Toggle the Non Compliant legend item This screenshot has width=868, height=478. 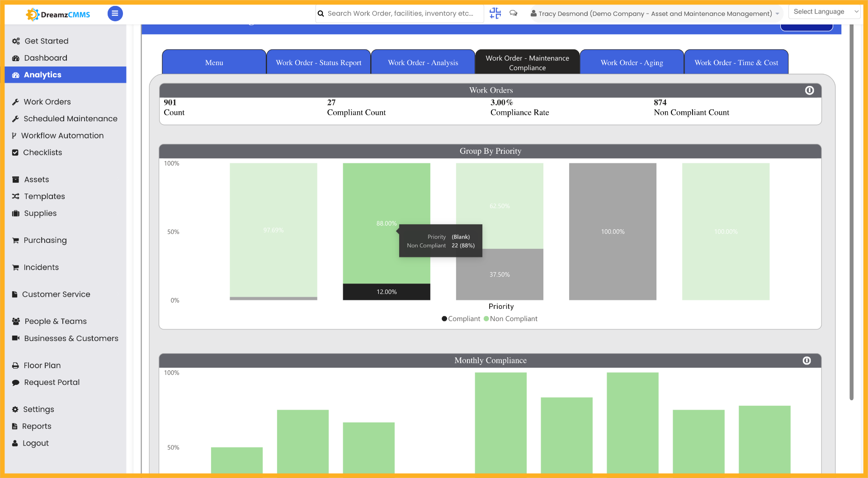click(510, 318)
